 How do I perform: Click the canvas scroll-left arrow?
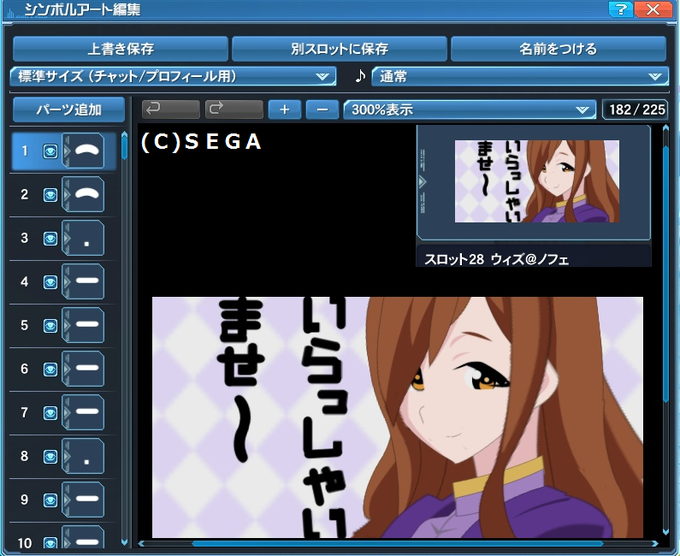(x=141, y=543)
